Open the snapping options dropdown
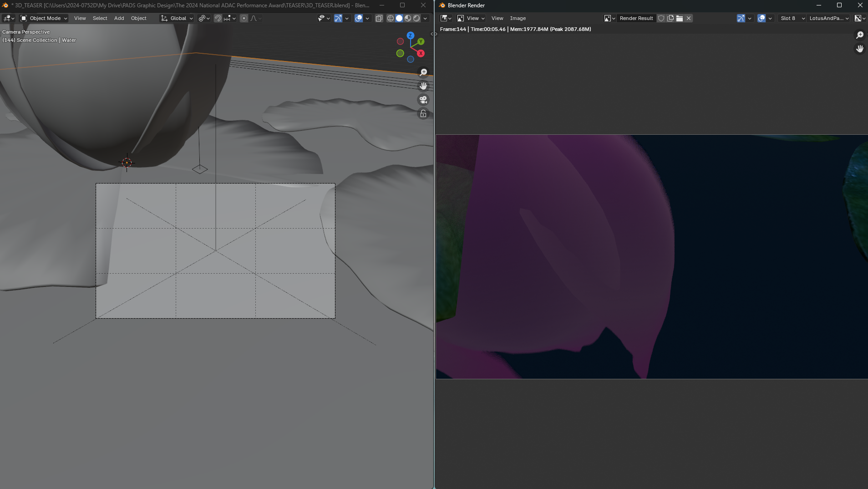Screen dimensions: 868x489 point(230,18)
